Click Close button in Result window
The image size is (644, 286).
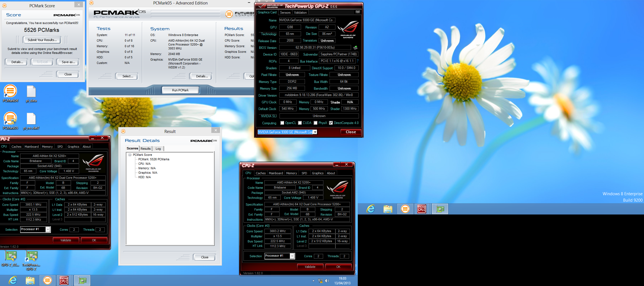pos(205,257)
